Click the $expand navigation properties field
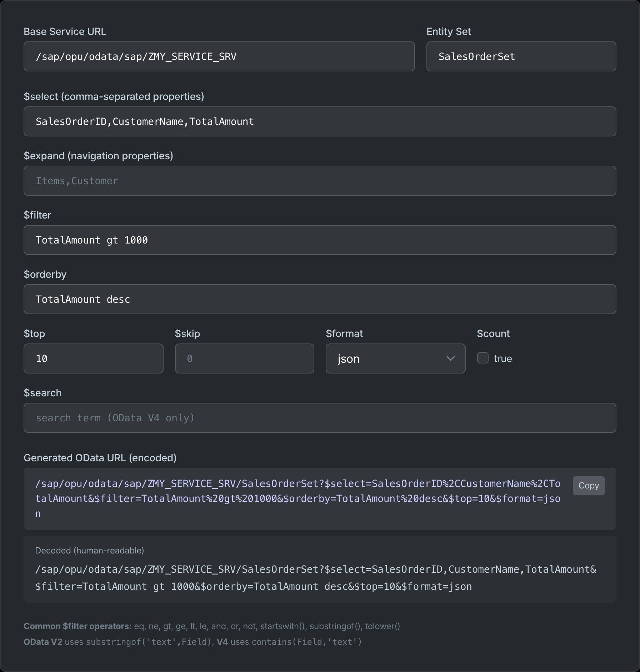This screenshot has height=672, width=640. [x=320, y=181]
